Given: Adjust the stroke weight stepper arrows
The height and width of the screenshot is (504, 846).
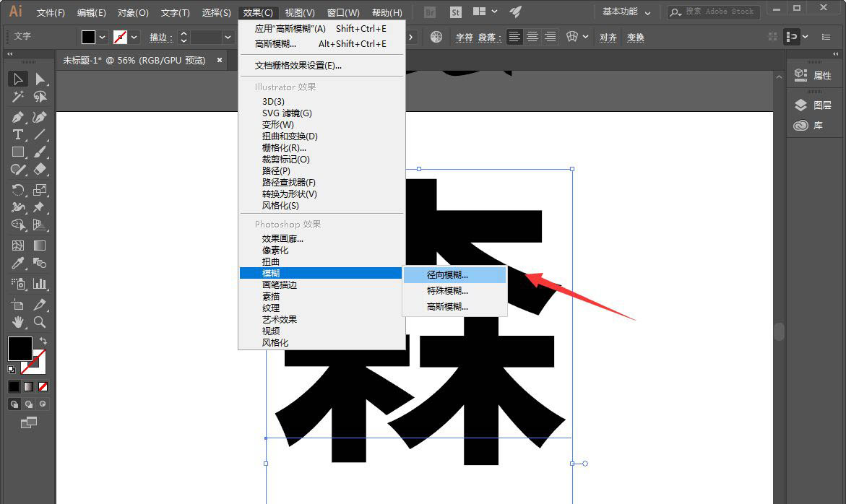Looking at the screenshot, I should click(x=184, y=38).
